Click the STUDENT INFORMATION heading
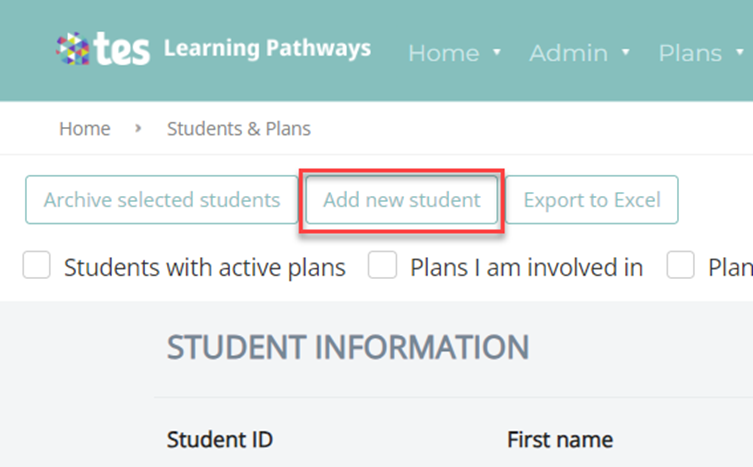The height and width of the screenshot is (467, 753). 348,347
